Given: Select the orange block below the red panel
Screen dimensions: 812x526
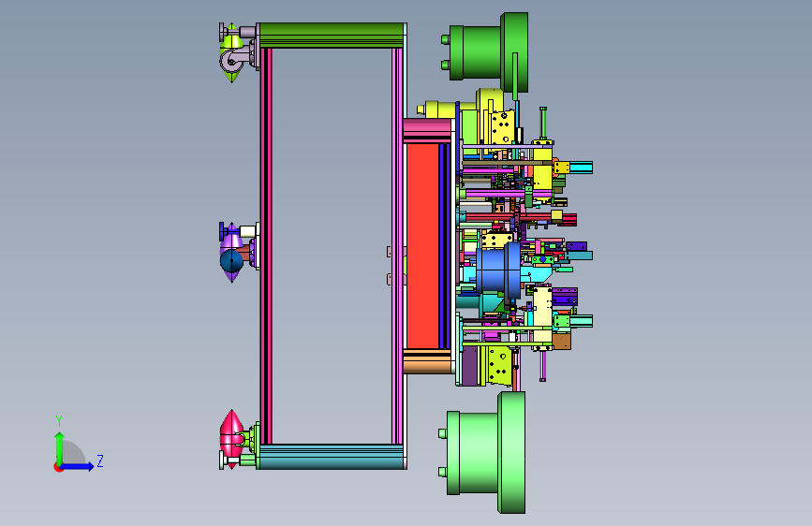Looking at the screenshot, I should coord(427,361).
